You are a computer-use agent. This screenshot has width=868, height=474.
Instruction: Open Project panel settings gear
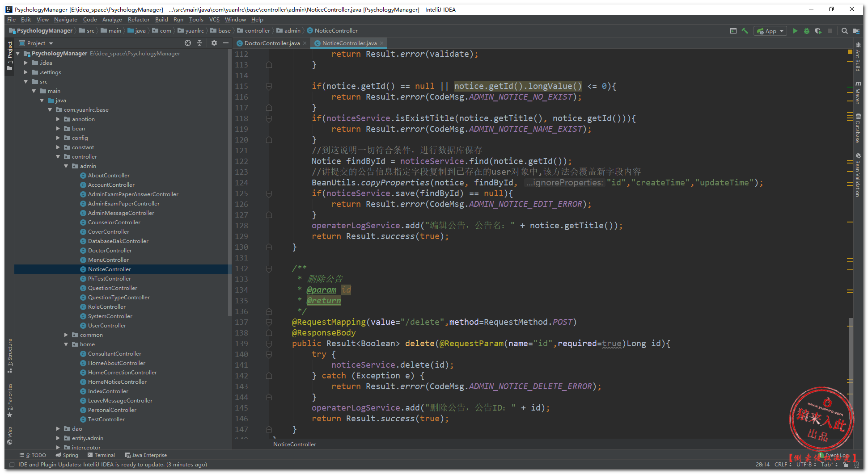coord(214,43)
